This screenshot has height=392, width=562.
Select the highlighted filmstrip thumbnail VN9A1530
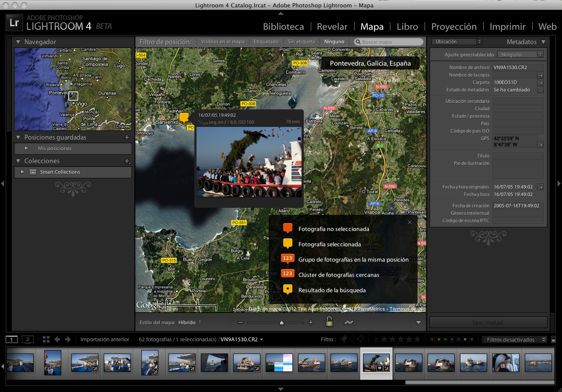pos(376,363)
